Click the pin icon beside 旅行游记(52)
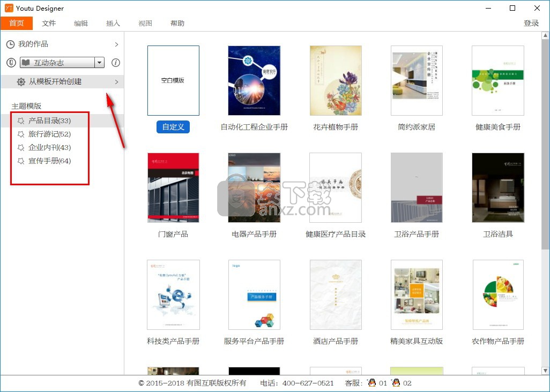550x392 pixels. (x=21, y=134)
